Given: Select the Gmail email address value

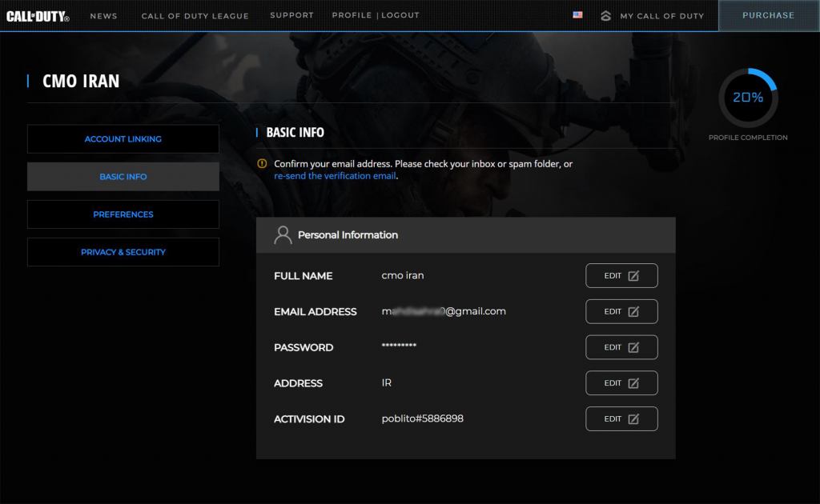Looking at the screenshot, I should (444, 311).
